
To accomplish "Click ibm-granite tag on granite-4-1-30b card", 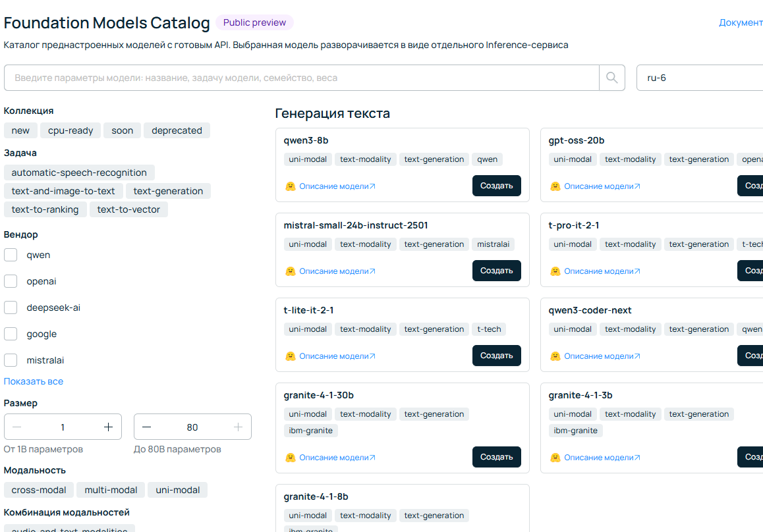I will (310, 431).
